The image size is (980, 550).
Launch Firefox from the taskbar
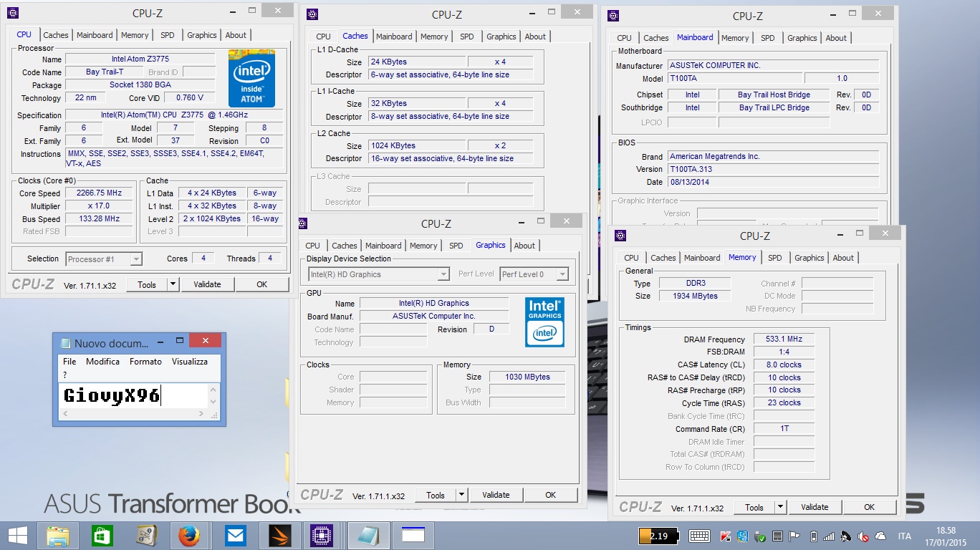click(189, 536)
